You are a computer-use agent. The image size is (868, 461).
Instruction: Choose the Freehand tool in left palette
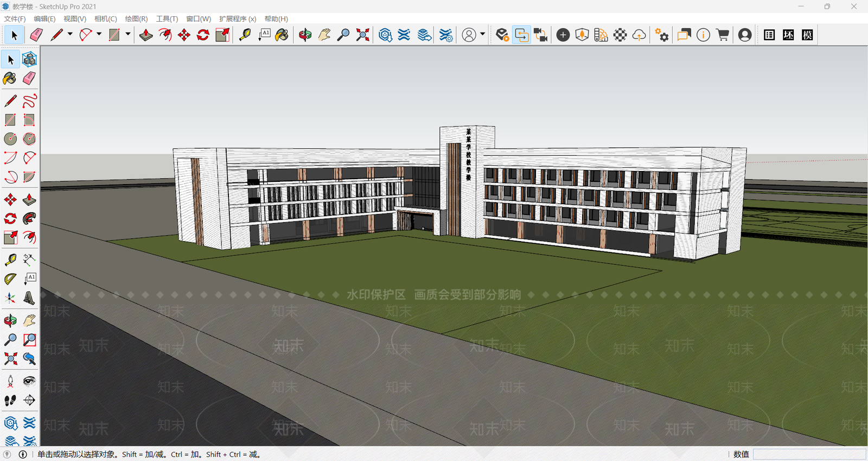point(29,100)
